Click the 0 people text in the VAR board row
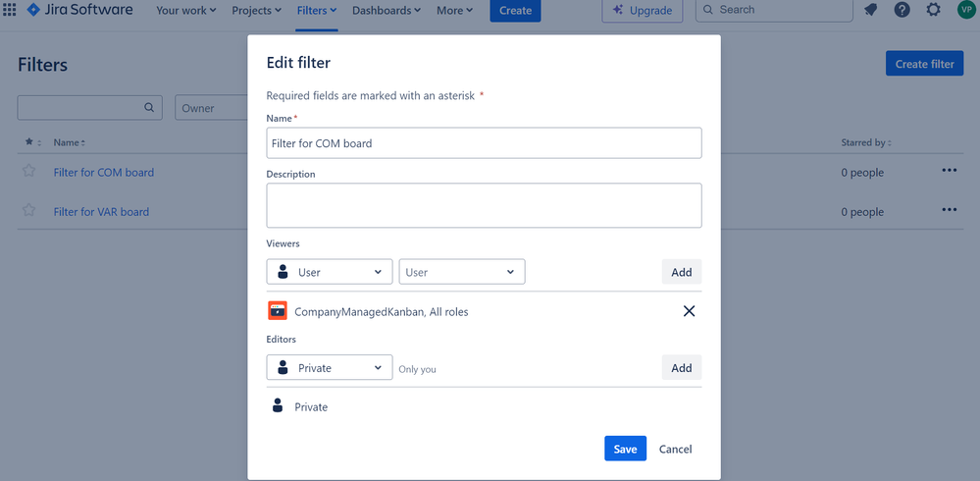 (x=862, y=212)
